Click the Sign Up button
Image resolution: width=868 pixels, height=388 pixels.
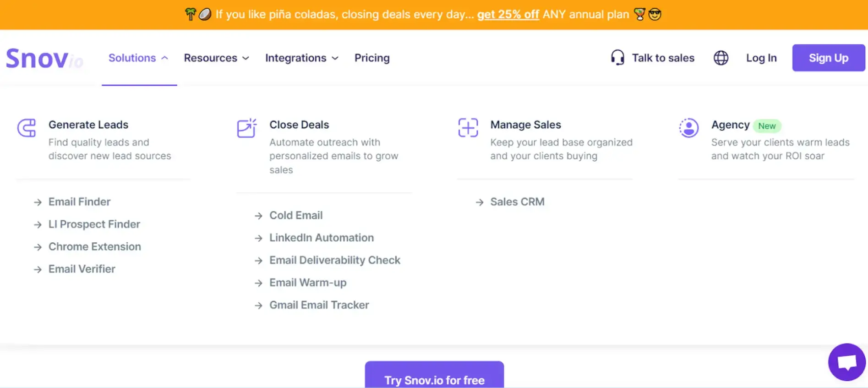click(x=828, y=58)
